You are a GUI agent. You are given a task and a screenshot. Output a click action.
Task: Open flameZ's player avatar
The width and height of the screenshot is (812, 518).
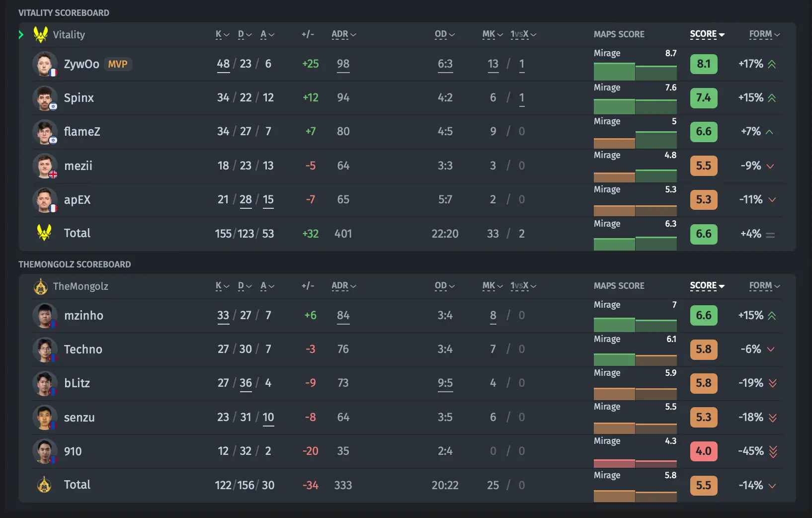pyautogui.click(x=45, y=132)
